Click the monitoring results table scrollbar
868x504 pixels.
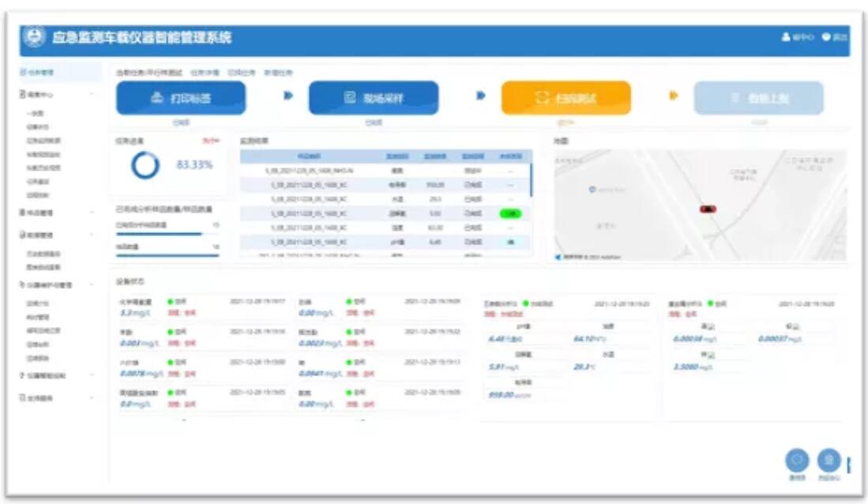532,180
